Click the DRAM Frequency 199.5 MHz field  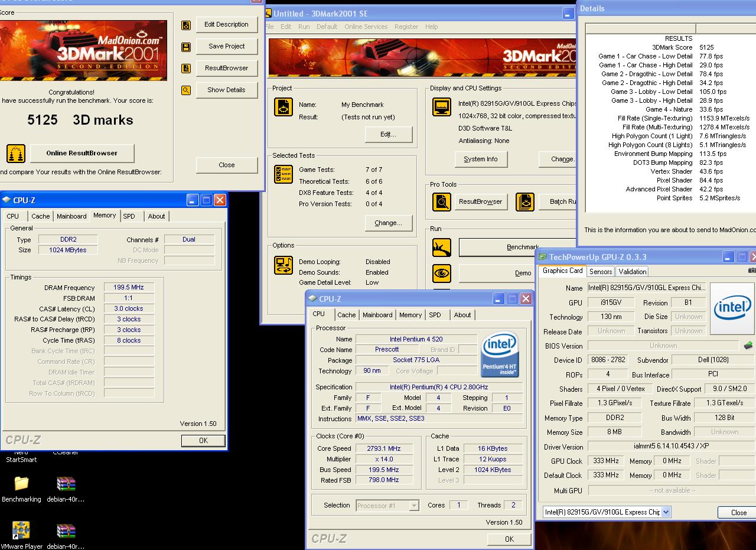pyautogui.click(x=129, y=287)
